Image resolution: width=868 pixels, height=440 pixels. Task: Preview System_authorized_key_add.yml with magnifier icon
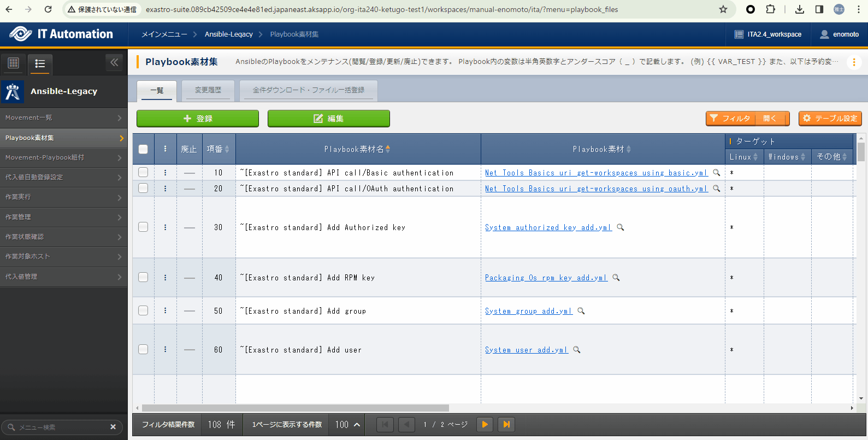click(621, 227)
